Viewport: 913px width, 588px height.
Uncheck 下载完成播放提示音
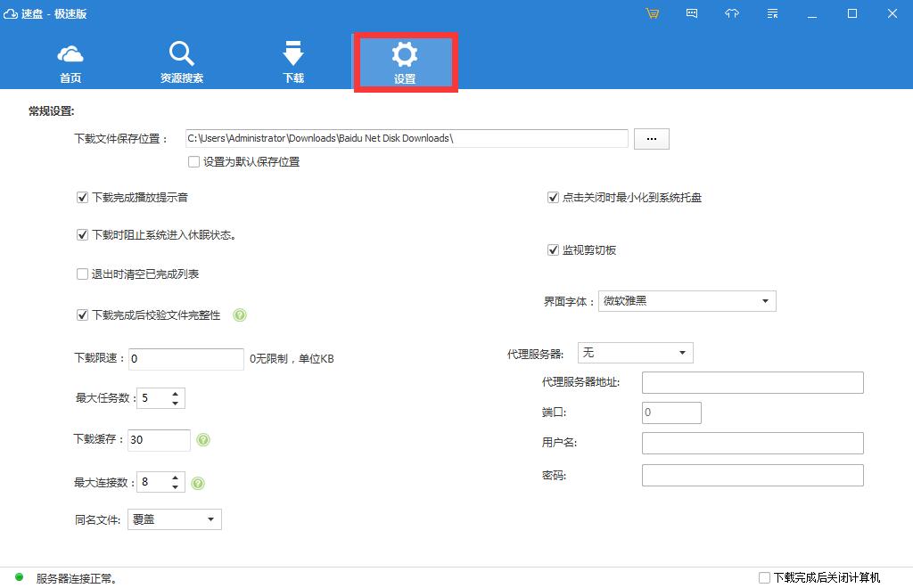[x=83, y=198]
